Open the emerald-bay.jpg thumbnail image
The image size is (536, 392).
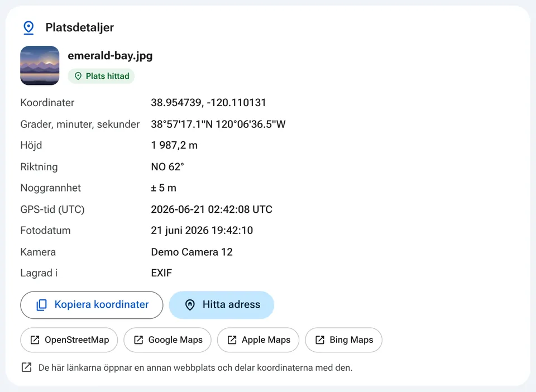click(40, 66)
